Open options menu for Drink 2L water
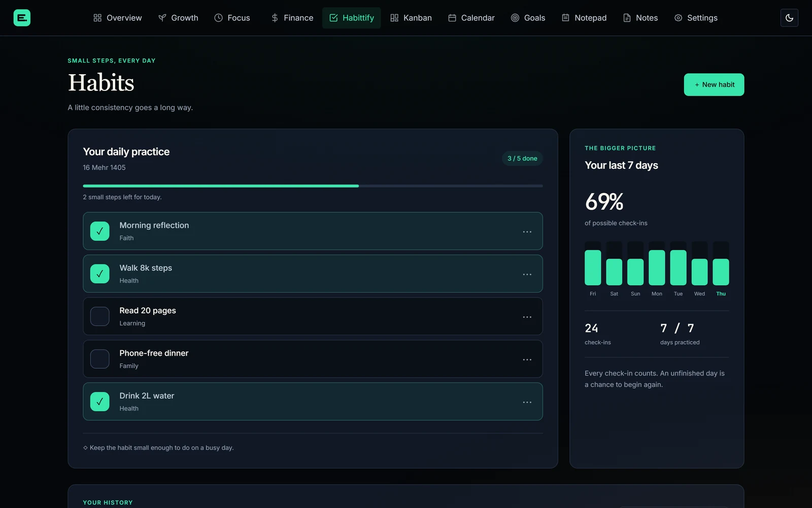 pyautogui.click(x=527, y=402)
